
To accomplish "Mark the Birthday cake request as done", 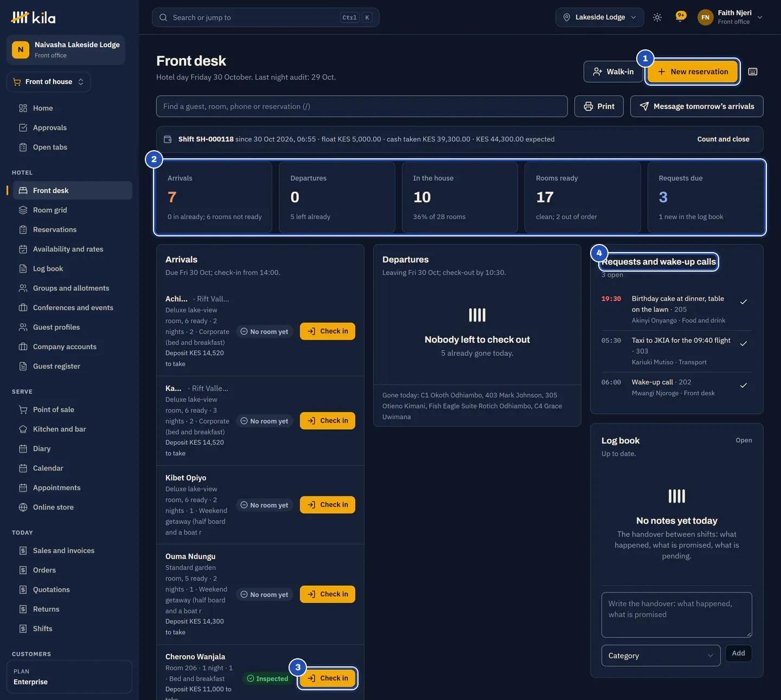I will point(744,302).
